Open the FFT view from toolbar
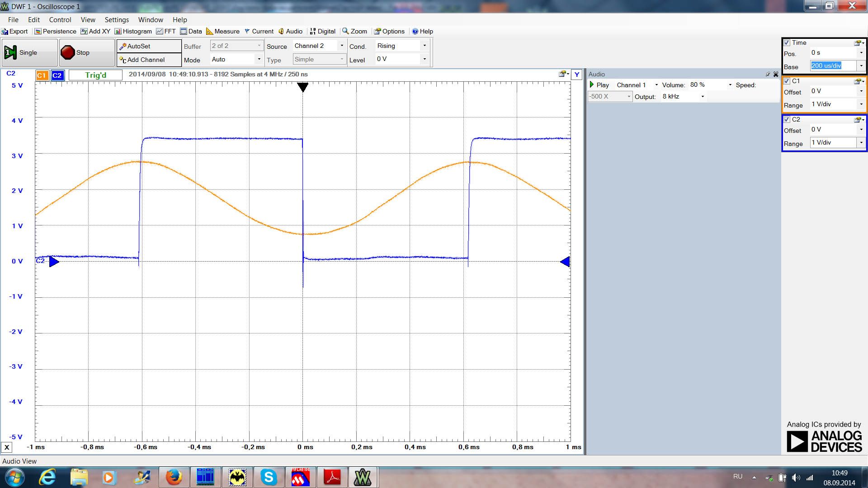Image resolution: width=868 pixels, height=488 pixels. [x=166, y=31]
